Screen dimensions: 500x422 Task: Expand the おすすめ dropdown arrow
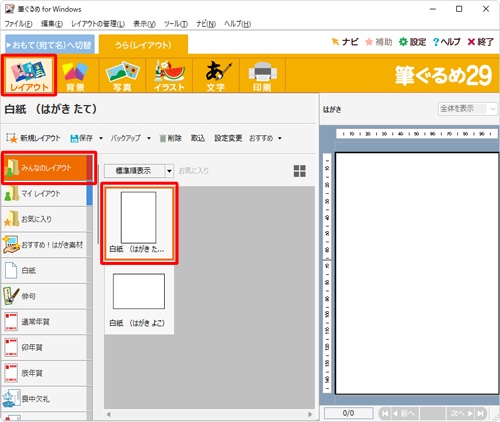coord(280,138)
